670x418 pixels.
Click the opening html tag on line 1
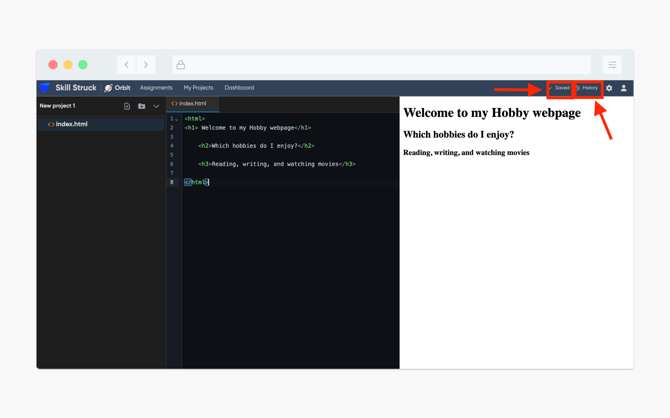(195, 118)
